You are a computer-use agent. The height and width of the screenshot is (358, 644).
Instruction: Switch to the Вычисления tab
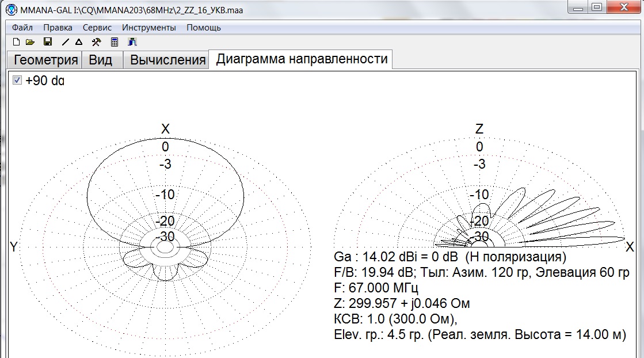point(167,60)
